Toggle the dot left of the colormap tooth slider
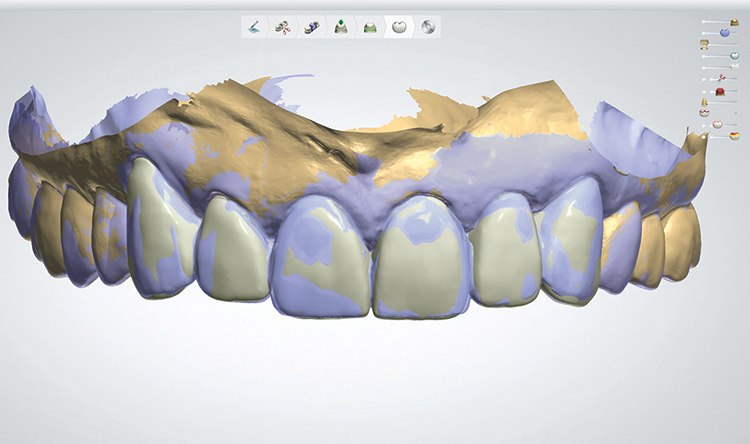Screen dimensions: 750x444 [x=704, y=137]
